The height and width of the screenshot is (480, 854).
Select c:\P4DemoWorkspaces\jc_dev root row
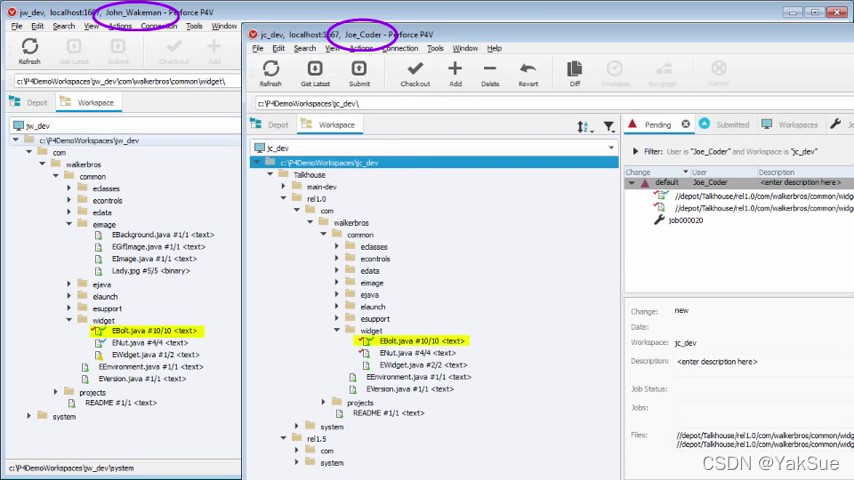tap(434, 162)
